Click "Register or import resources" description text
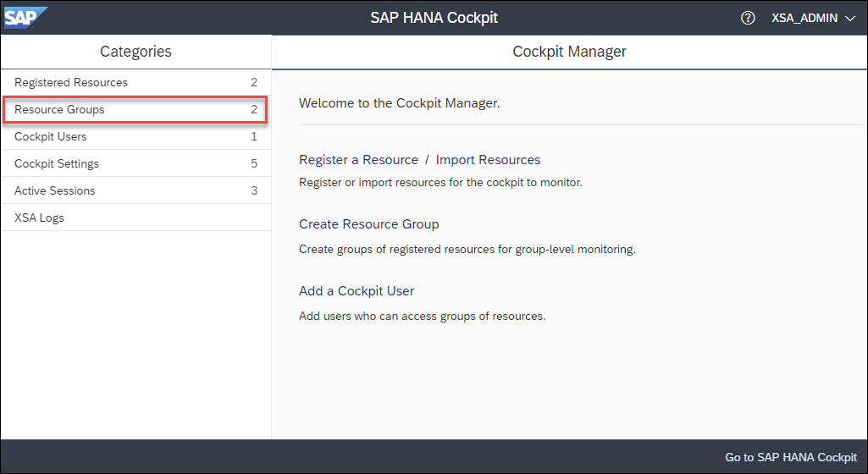Screen dimensions: 868x474 tap(440, 183)
